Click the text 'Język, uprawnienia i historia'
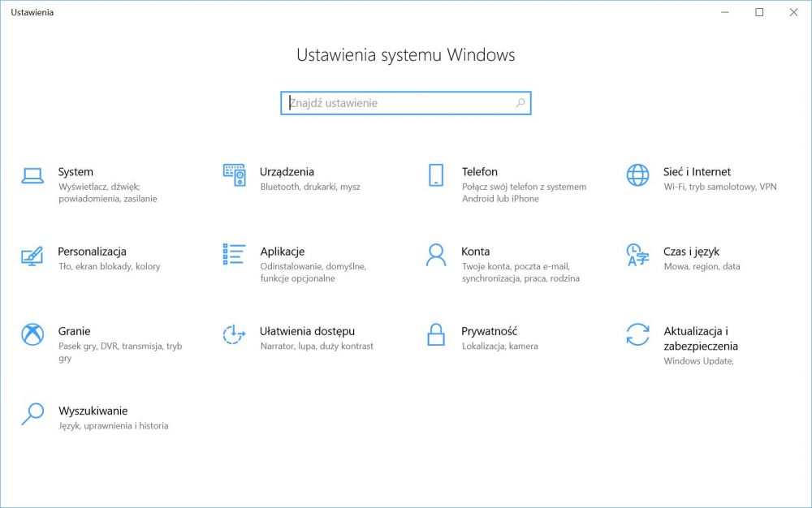 tap(114, 426)
